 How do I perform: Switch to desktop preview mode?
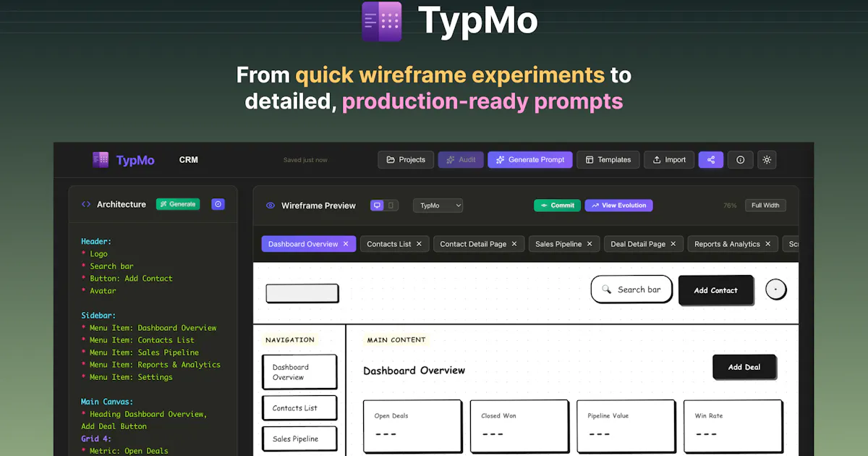(x=376, y=206)
